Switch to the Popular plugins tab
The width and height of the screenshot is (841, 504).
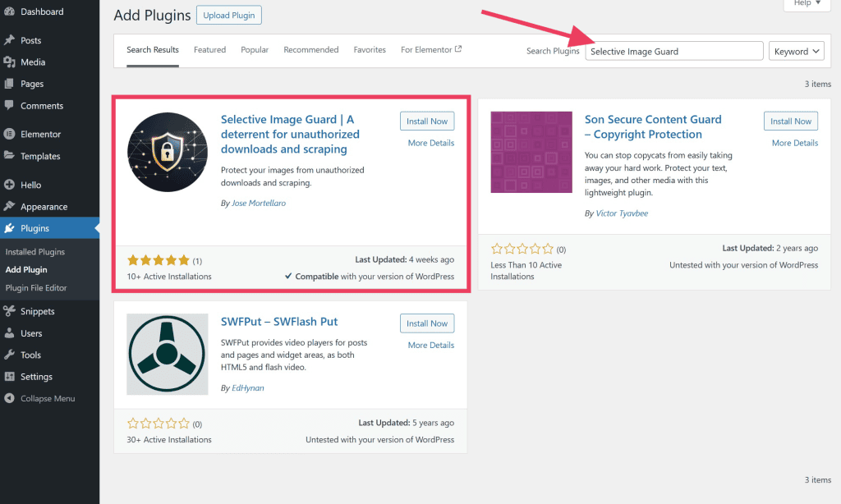tap(255, 50)
